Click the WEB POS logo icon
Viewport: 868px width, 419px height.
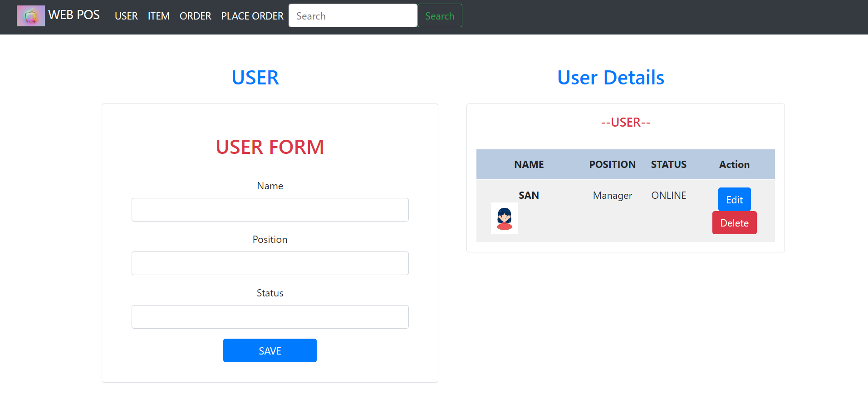[x=30, y=16]
